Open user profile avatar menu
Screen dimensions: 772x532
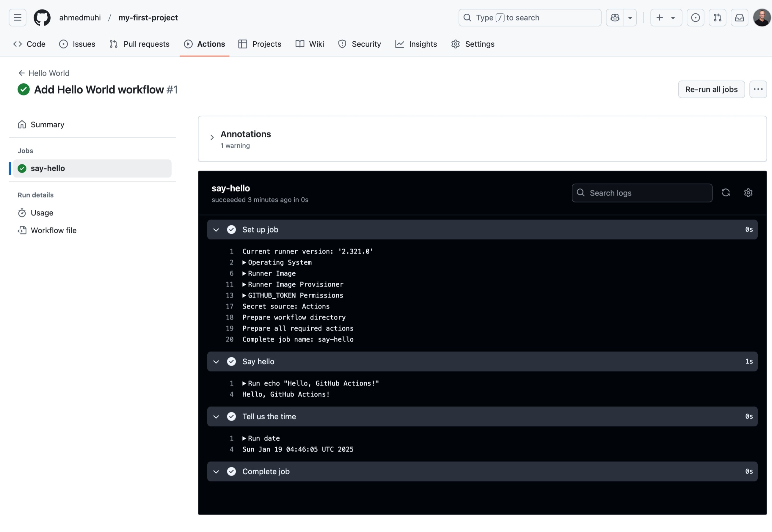pyautogui.click(x=762, y=17)
